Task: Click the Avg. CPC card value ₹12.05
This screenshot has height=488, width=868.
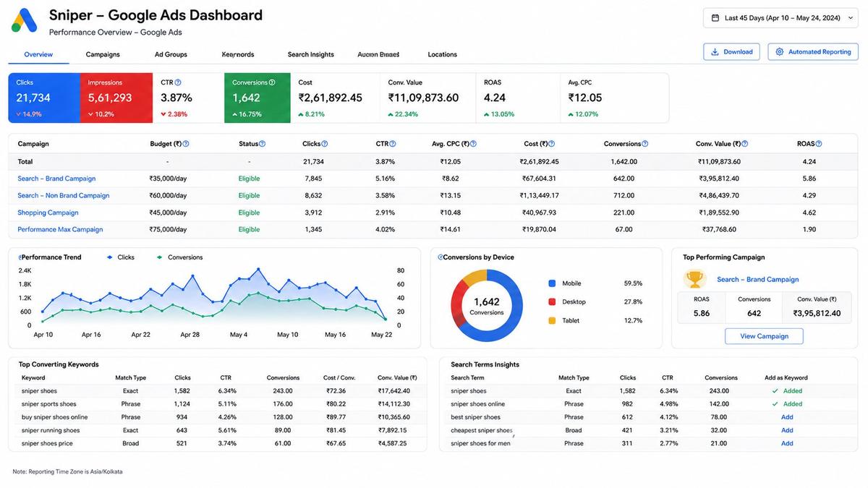Action: coord(585,98)
